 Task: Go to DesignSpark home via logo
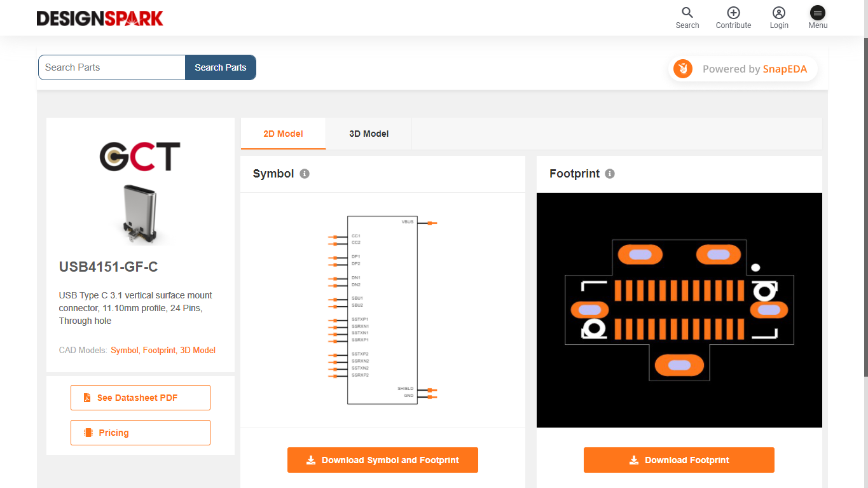coord(100,18)
